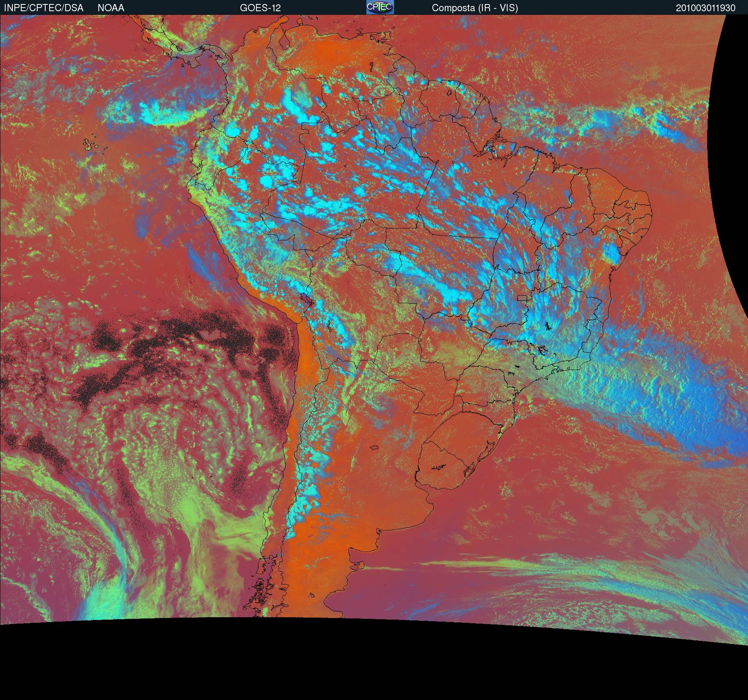The image size is (748, 700).
Task: Select the Composta (IR - VIS) title
Action: (475, 8)
